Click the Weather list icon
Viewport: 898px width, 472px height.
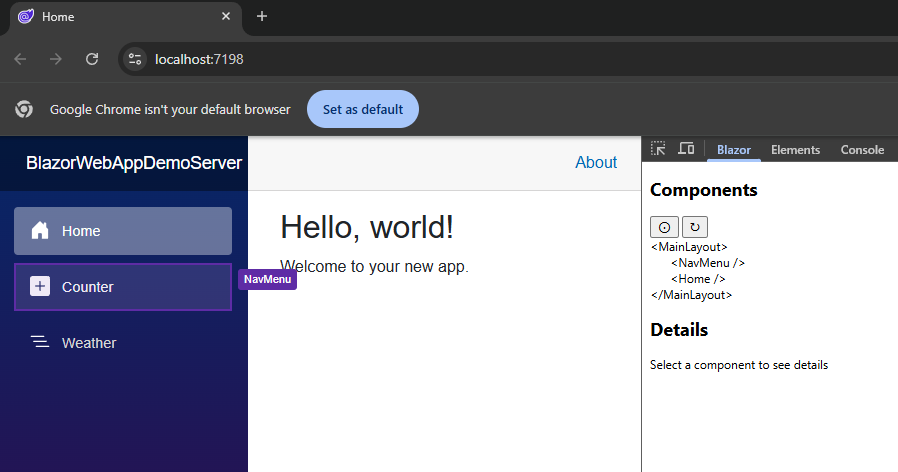40,342
